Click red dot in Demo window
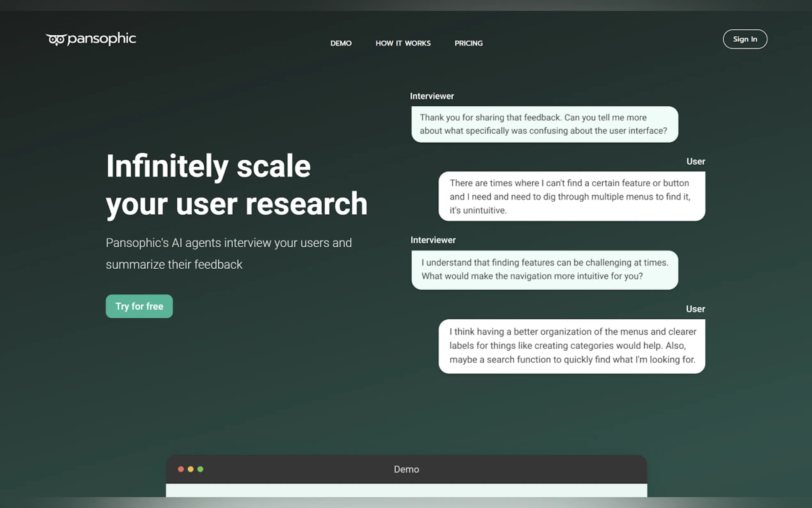 pos(181,469)
